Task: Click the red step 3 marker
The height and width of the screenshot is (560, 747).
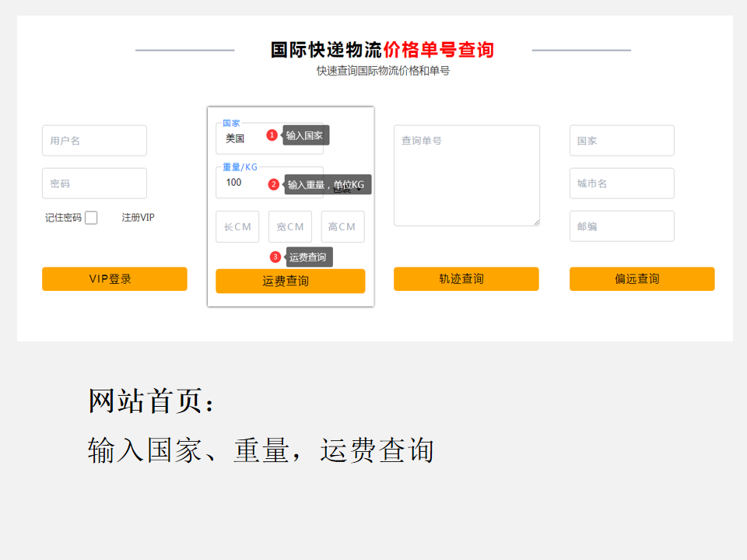Action: click(x=275, y=257)
